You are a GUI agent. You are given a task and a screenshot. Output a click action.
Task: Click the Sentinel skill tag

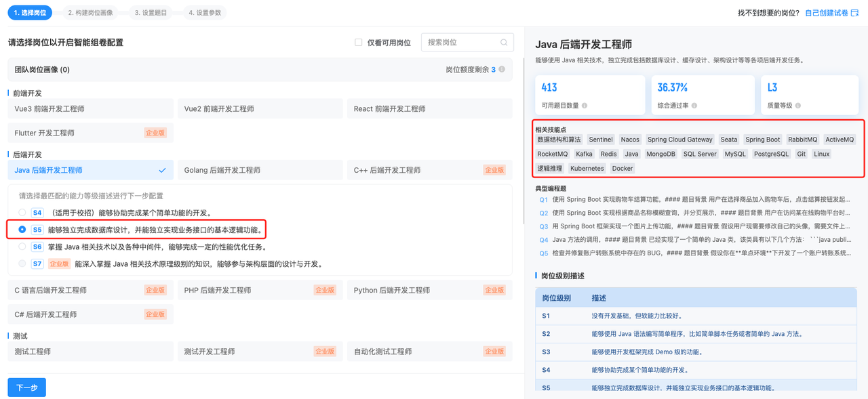pos(601,140)
